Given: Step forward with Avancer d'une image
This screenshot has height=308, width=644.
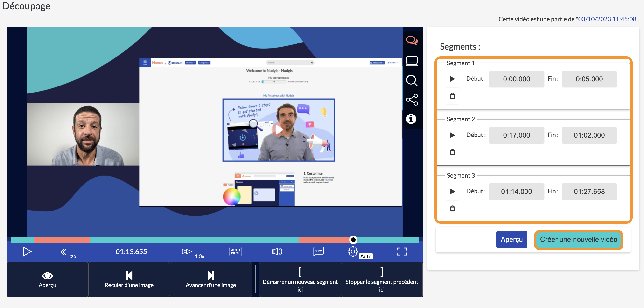Looking at the screenshot, I should 211,279.
